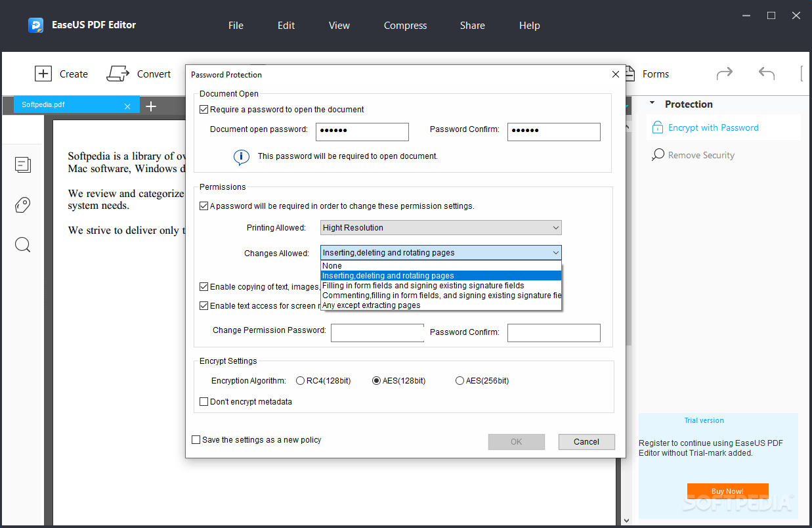Open the Compress menu

(405, 26)
